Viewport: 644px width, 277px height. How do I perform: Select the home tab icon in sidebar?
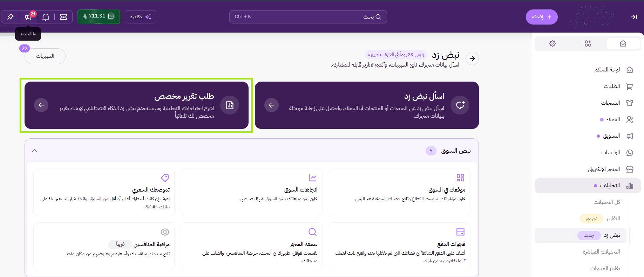coord(623,43)
